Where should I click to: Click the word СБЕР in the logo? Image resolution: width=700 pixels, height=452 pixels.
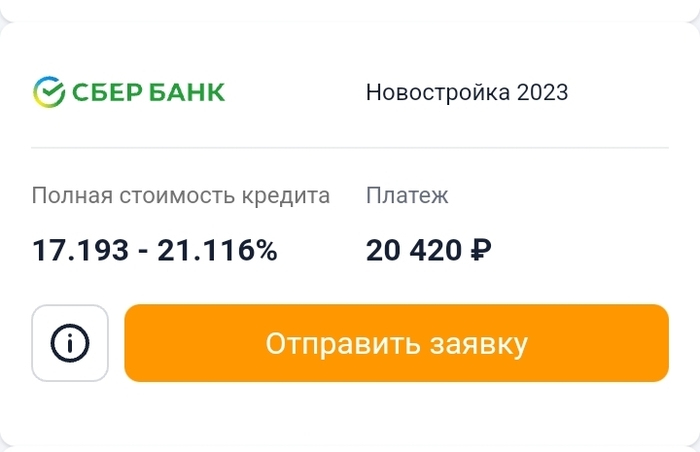(108, 93)
